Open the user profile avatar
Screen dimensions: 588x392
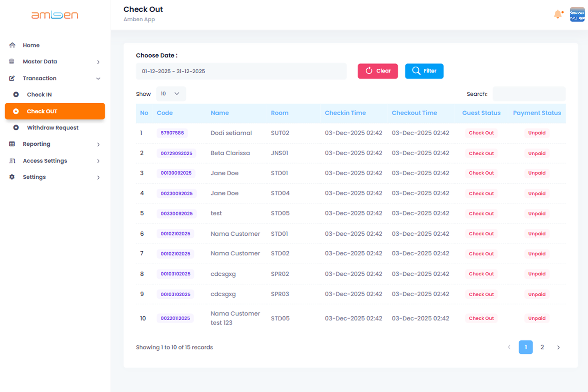pos(577,14)
